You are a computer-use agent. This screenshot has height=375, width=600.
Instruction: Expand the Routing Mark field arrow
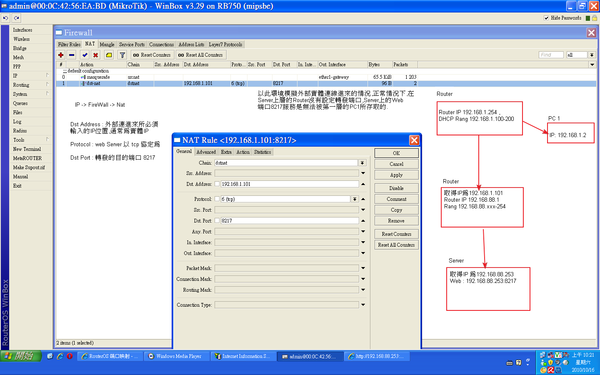[363, 290]
